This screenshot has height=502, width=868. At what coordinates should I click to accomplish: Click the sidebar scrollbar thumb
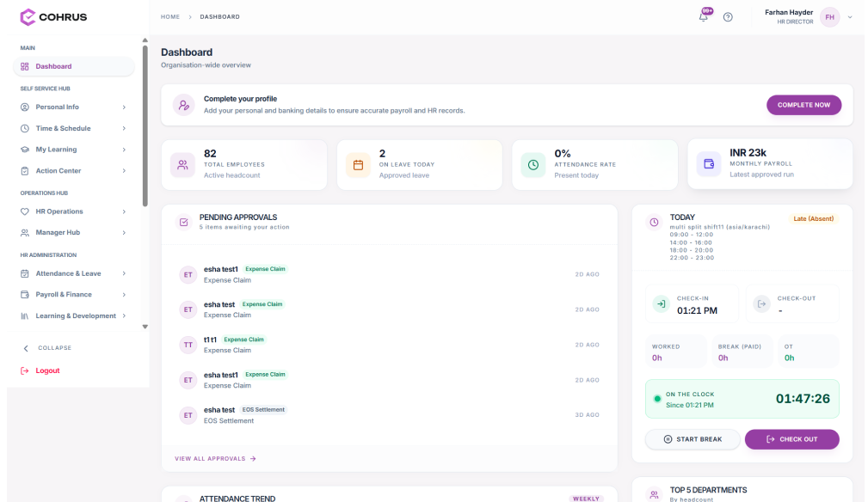pyautogui.click(x=145, y=126)
